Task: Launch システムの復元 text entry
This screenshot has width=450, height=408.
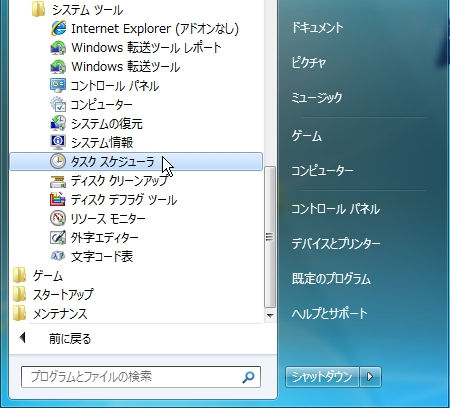Action: [x=107, y=124]
